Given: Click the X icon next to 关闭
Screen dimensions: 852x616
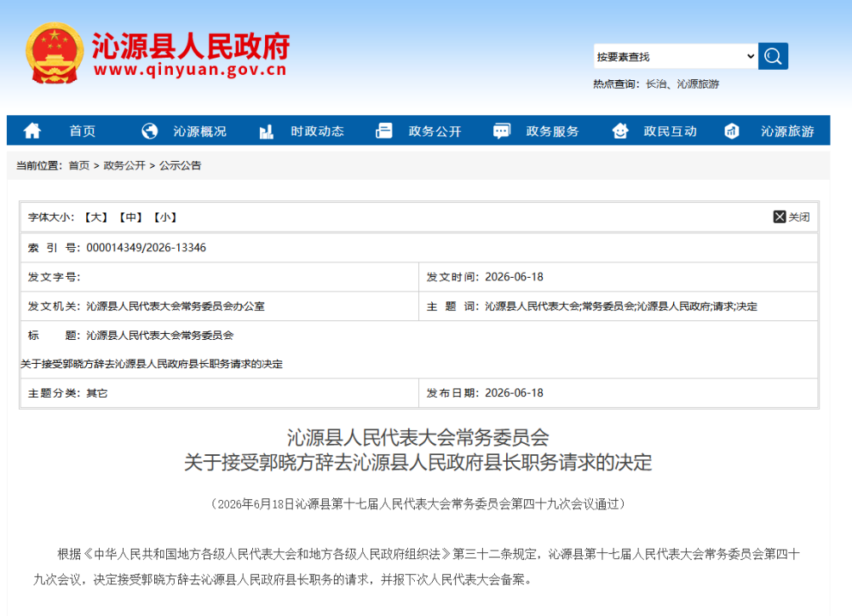Looking at the screenshot, I should (780, 216).
